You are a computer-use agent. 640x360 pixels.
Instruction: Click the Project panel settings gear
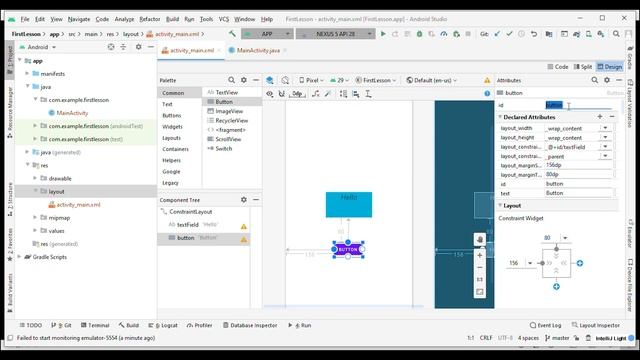point(139,47)
